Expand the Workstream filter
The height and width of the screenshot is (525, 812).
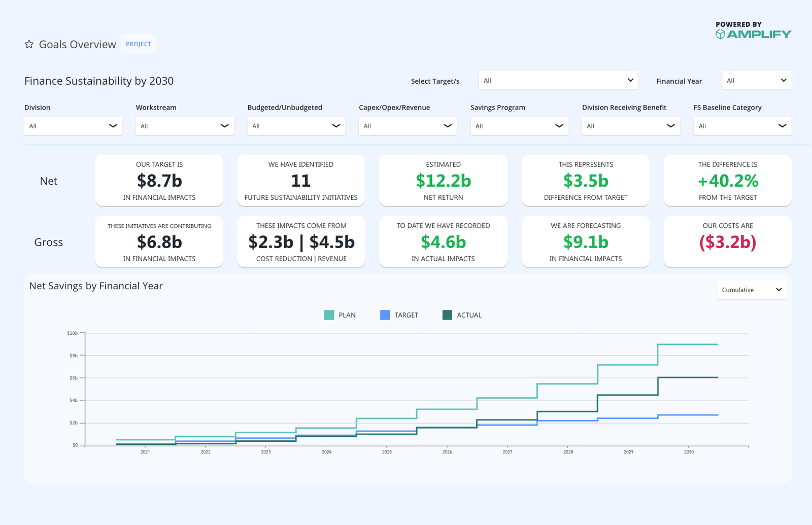pos(184,126)
